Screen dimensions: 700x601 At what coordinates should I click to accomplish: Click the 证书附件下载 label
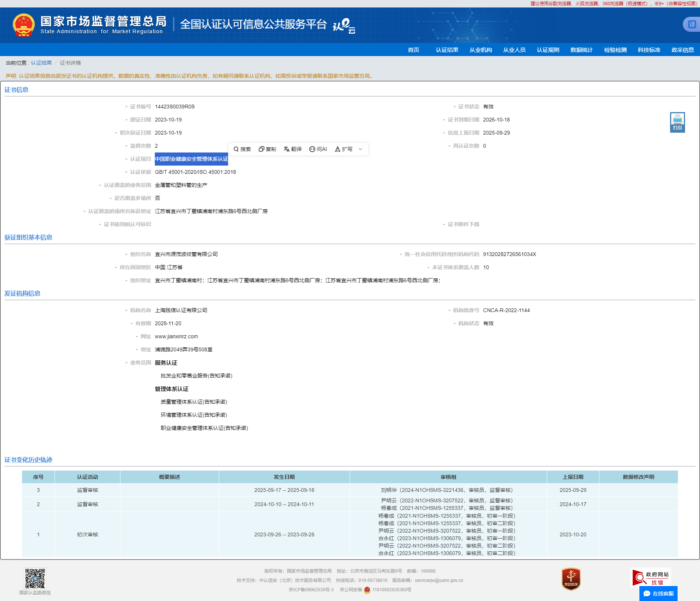pos(463,224)
